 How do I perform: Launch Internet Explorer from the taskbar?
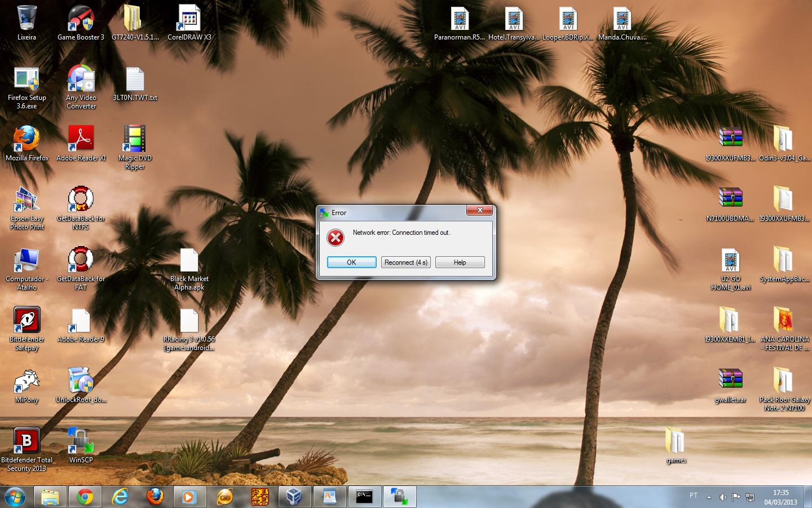coord(120,497)
